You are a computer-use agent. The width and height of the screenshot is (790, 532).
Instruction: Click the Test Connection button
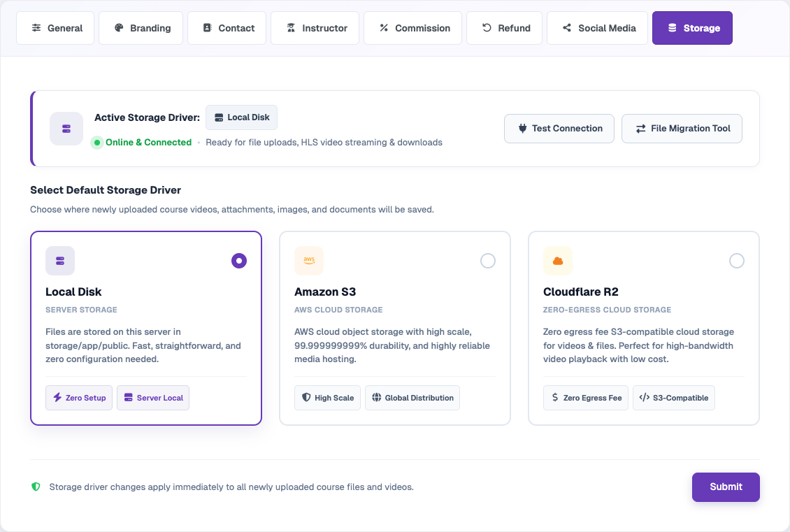559,129
